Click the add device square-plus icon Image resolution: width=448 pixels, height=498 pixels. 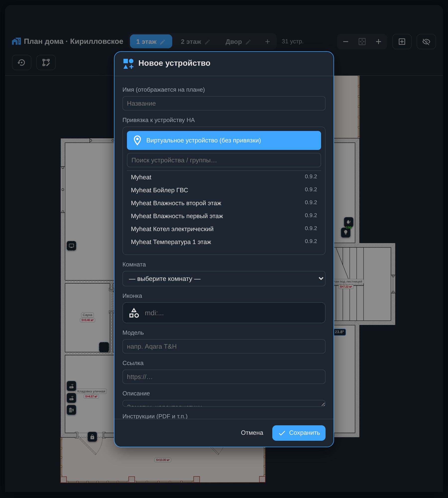click(x=402, y=42)
